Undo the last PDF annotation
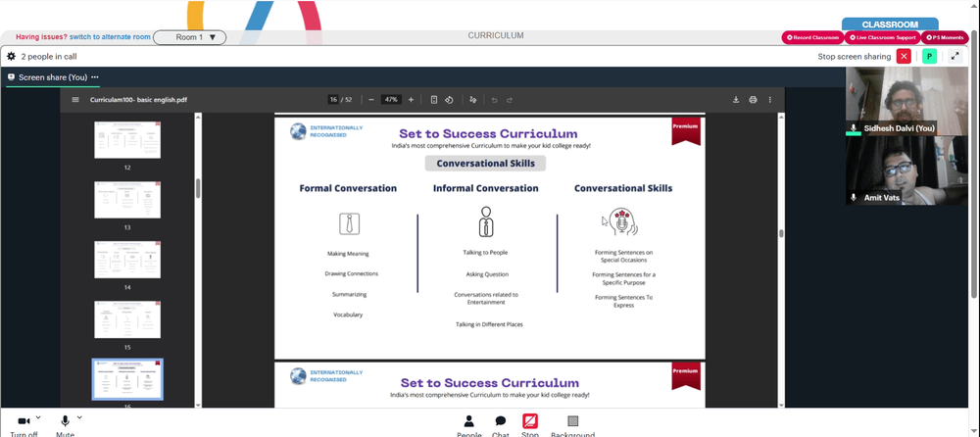Screen dimensions: 980x437 [x=494, y=99]
